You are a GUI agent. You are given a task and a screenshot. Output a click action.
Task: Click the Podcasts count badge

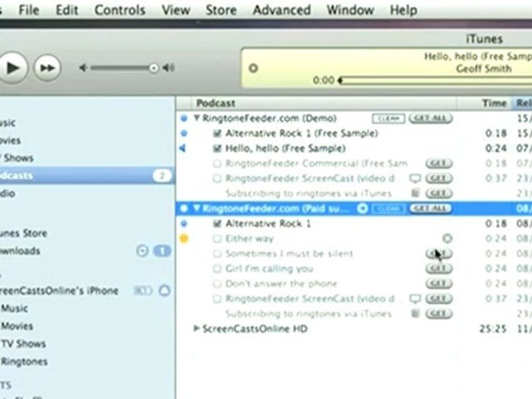click(x=162, y=176)
